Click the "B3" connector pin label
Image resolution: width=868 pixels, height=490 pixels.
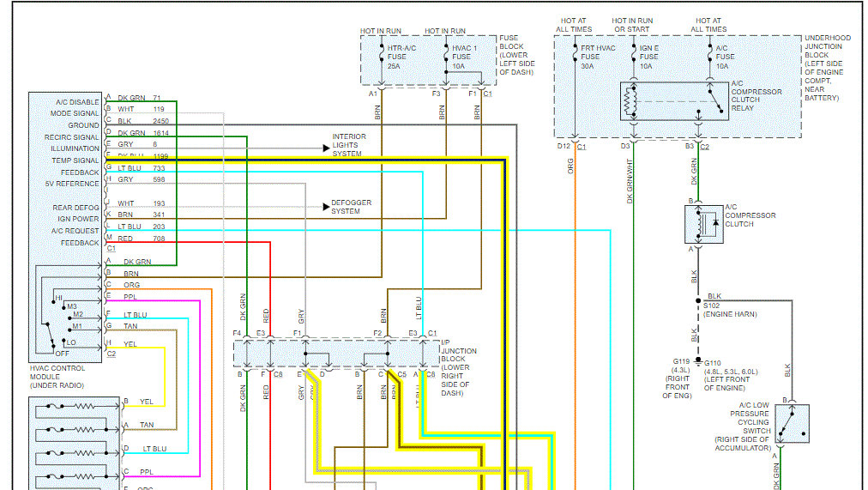click(690, 146)
